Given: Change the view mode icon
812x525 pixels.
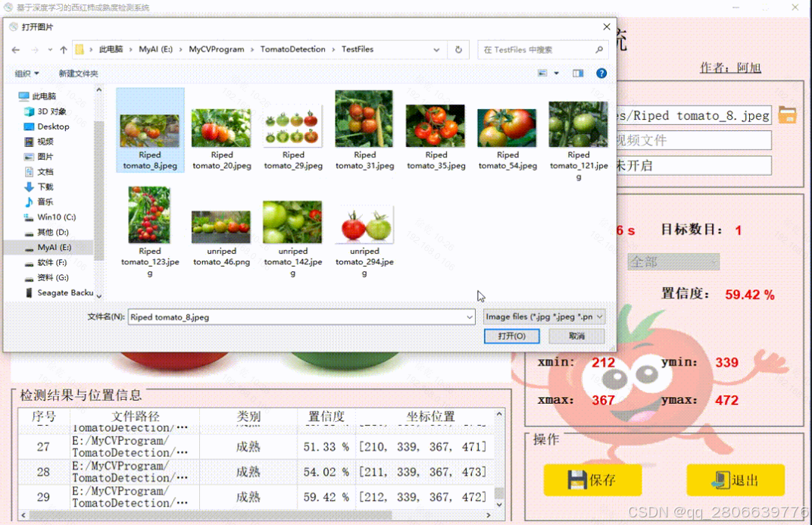Looking at the screenshot, I should pyautogui.click(x=542, y=73).
